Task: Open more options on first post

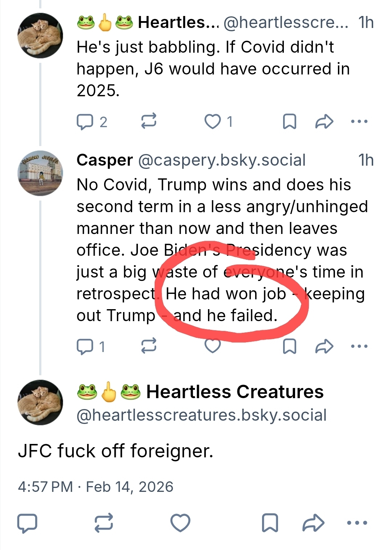Action: point(359,122)
